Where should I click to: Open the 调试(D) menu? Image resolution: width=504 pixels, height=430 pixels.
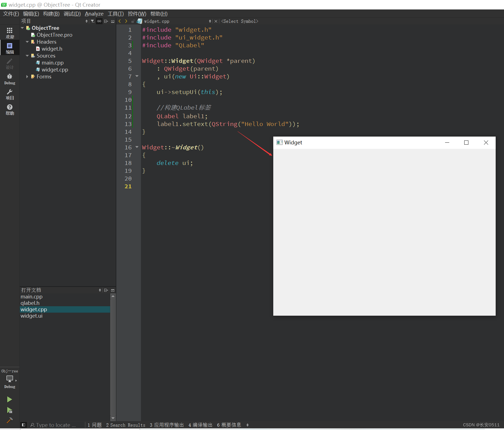tap(72, 14)
